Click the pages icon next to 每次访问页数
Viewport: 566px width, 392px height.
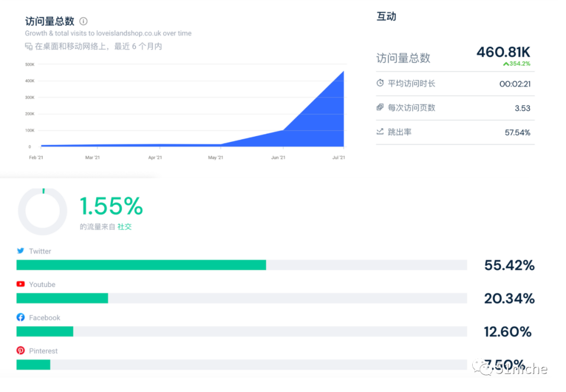[x=380, y=107]
